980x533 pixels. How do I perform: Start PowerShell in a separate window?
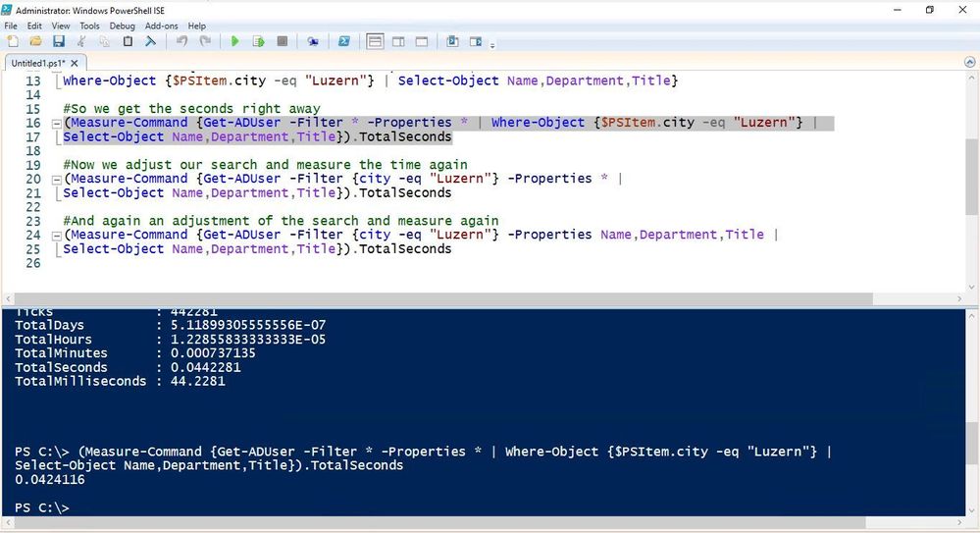(x=343, y=42)
